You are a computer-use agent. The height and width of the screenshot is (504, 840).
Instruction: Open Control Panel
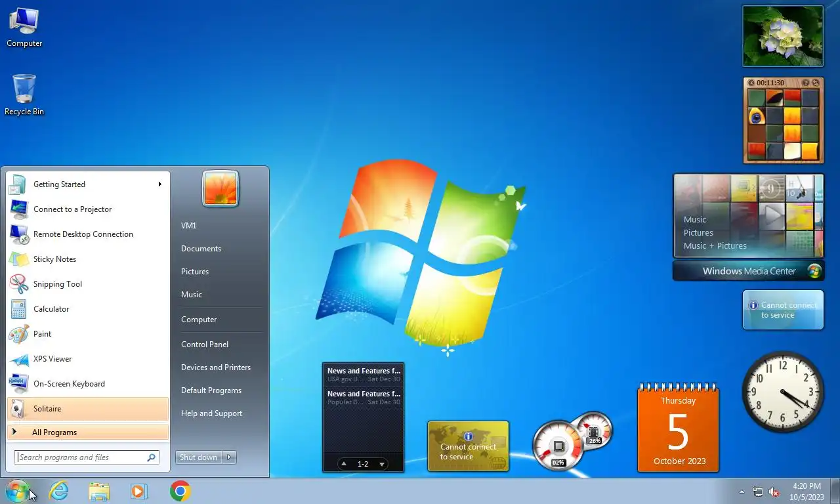pos(205,345)
